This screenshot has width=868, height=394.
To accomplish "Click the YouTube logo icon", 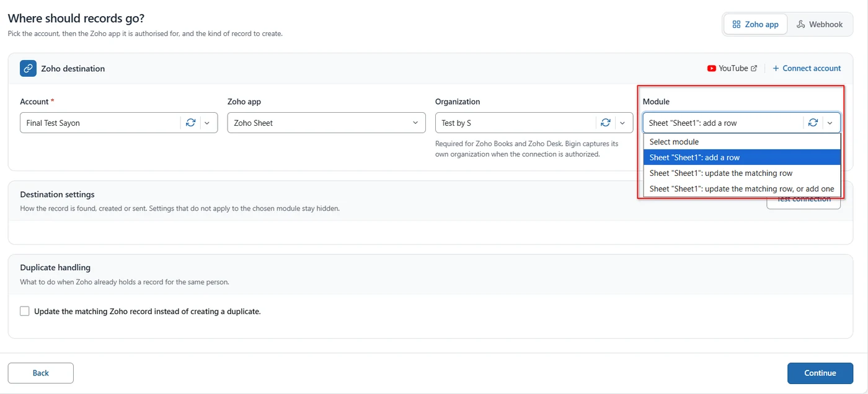I will [712, 68].
